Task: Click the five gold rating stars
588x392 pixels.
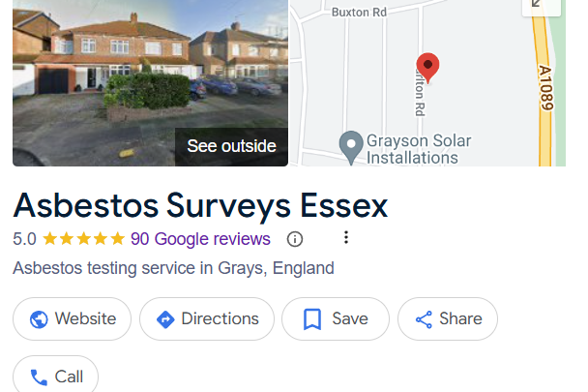Action: pyautogui.click(x=84, y=239)
